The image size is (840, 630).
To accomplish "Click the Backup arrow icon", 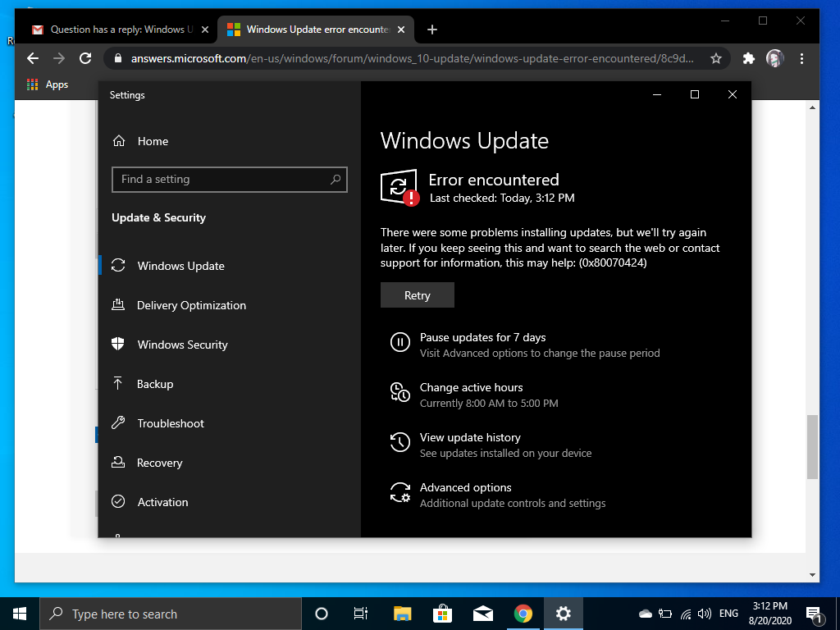I will pos(118,384).
